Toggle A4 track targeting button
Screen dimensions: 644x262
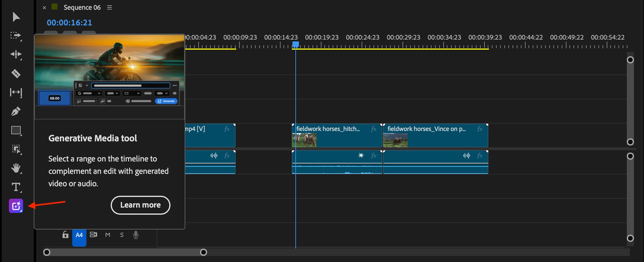click(79, 237)
